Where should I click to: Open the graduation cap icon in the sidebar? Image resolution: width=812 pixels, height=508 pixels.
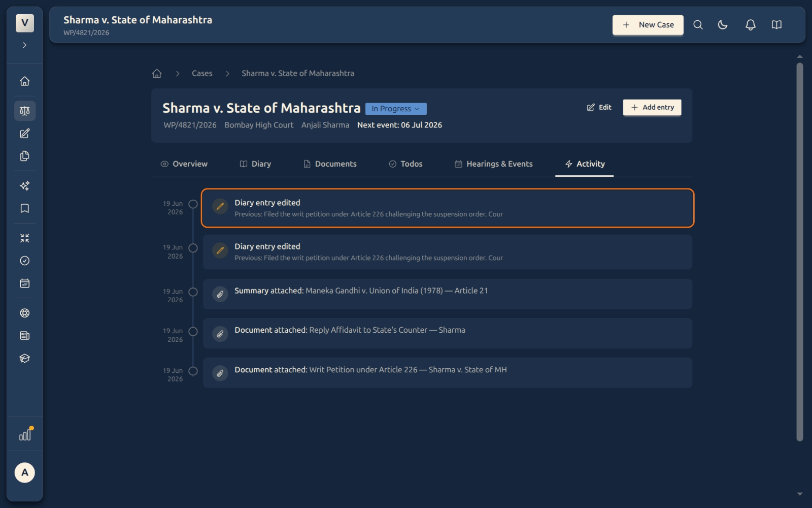click(24, 358)
